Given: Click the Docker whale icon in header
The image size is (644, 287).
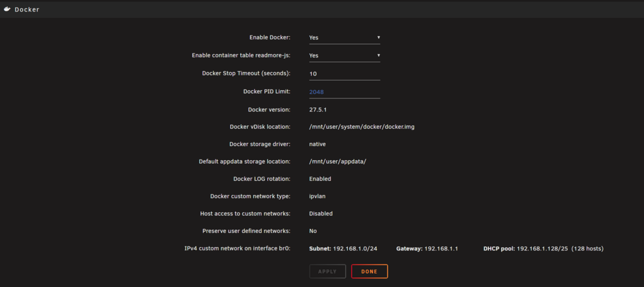Looking at the screenshot, I should click(x=7, y=9).
